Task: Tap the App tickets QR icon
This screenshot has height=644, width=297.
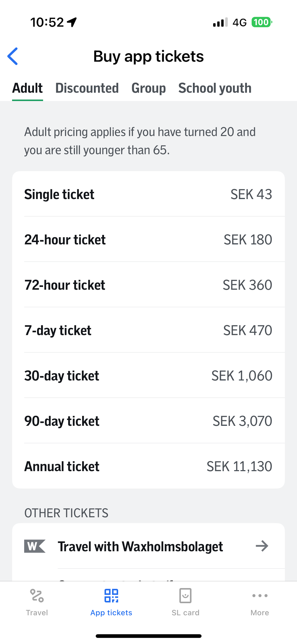Action: pos(111,595)
